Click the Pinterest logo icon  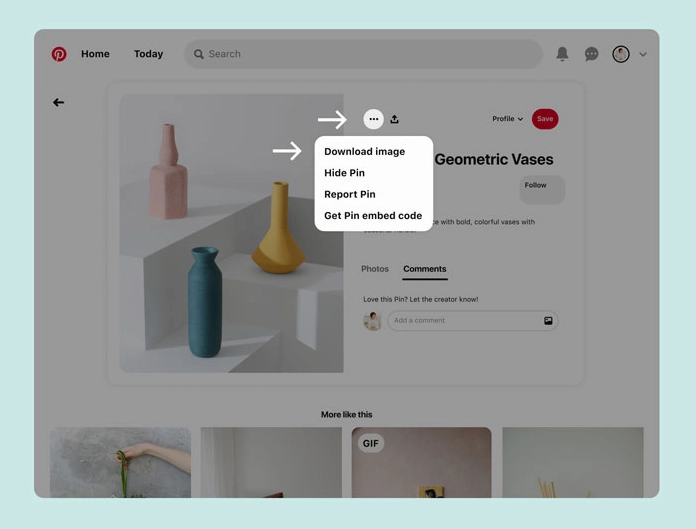pyautogui.click(x=59, y=54)
